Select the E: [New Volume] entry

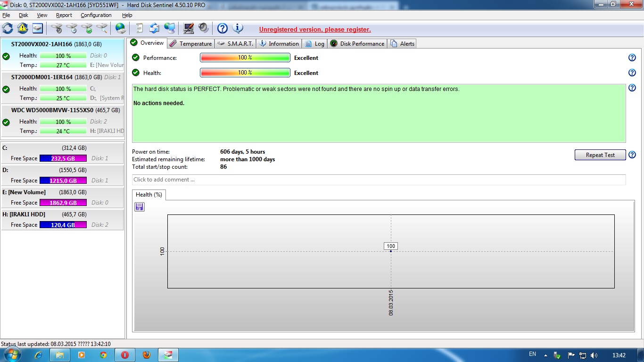pyautogui.click(x=62, y=197)
